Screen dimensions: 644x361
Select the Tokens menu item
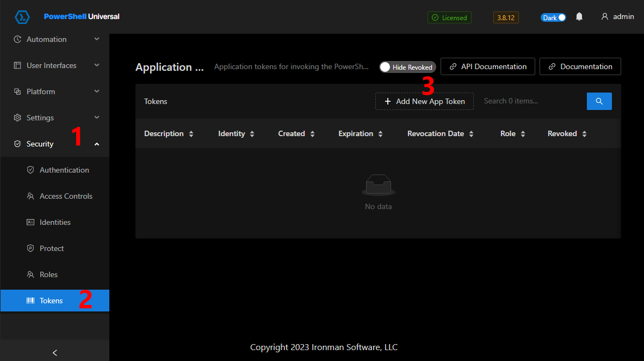pyautogui.click(x=55, y=301)
